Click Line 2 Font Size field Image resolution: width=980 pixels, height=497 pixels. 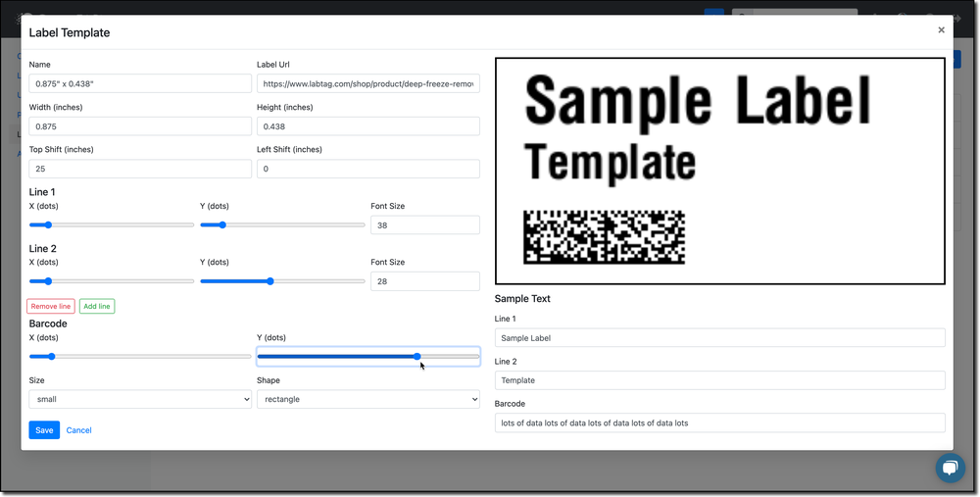[x=425, y=281]
